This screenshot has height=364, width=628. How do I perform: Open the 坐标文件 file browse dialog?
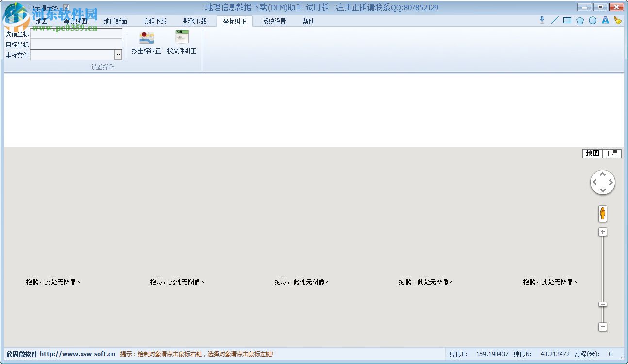click(118, 55)
